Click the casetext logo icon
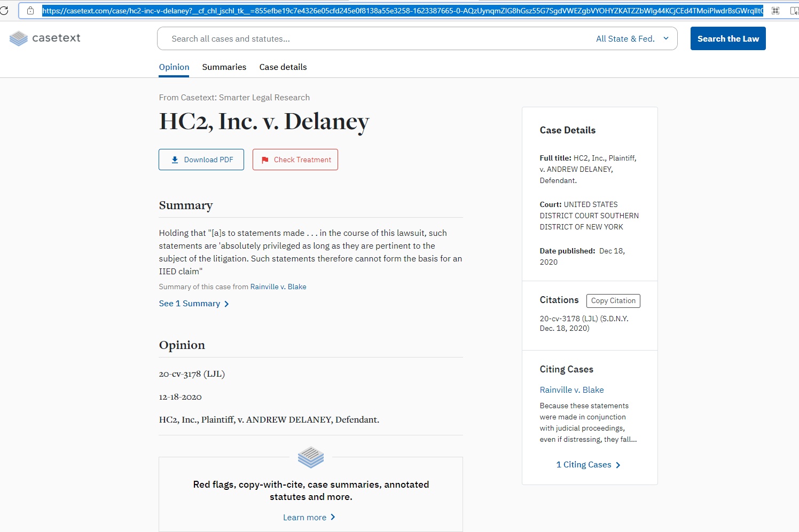The image size is (799, 532). pyautogui.click(x=19, y=38)
